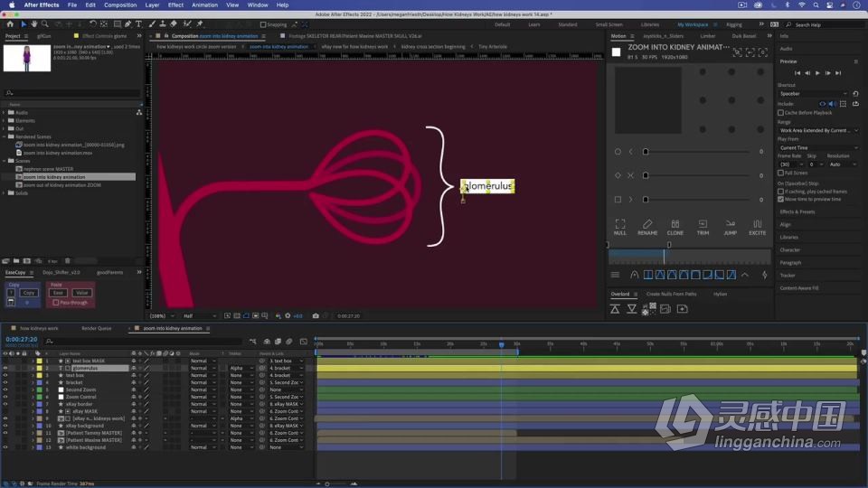Toggle the Pass-through checkbox in EaseCopy
Viewport: 868px width, 488px height.
(55, 303)
